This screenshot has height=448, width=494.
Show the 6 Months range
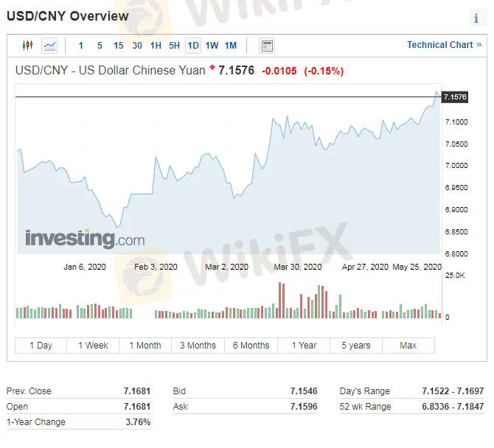251,346
